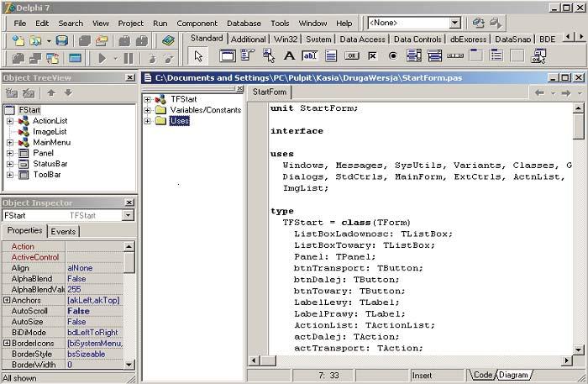Expand the Anchors property
This screenshot has height=384, width=588.
point(7,300)
